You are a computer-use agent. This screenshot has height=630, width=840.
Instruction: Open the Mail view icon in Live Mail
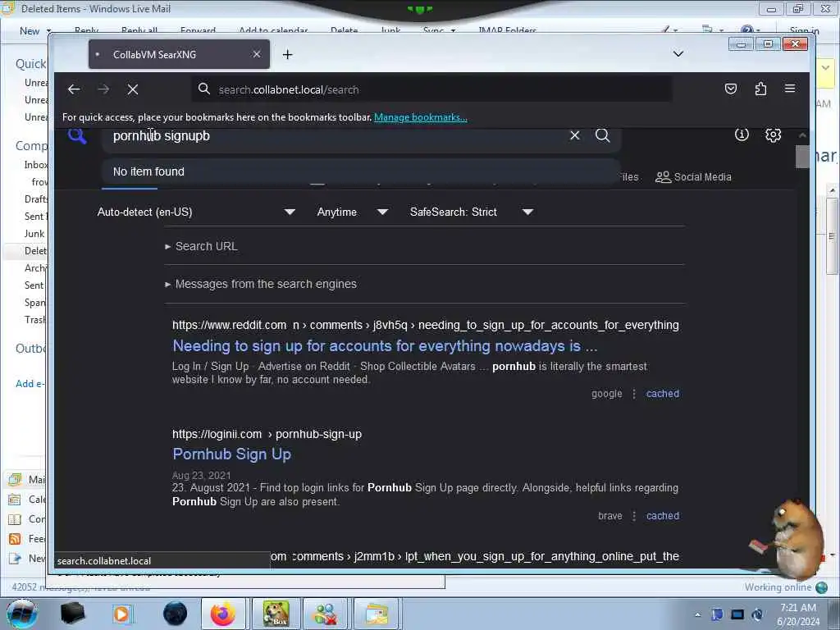click(15, 479)
